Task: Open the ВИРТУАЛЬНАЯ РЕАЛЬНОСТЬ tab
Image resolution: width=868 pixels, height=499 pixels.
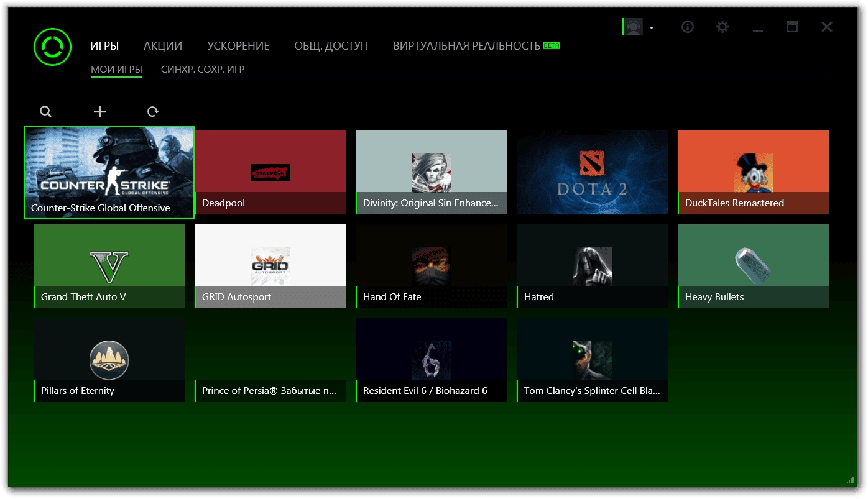Action: click(467, 46)
